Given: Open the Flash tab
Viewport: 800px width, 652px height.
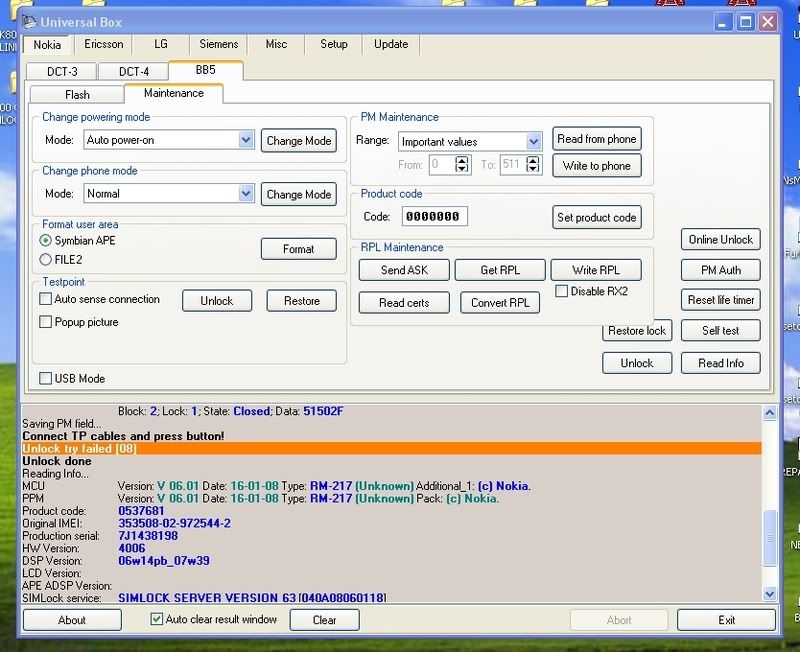Looking at the screenshot, I should coord(77,95).
